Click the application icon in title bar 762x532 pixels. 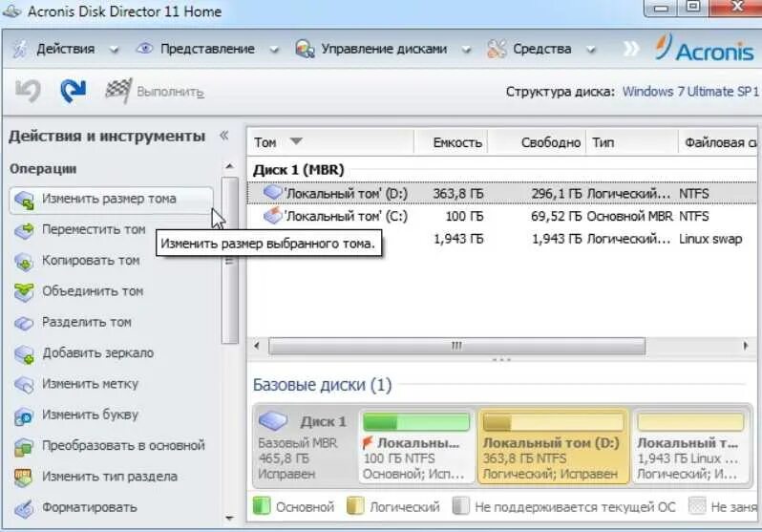coord(11,11)
